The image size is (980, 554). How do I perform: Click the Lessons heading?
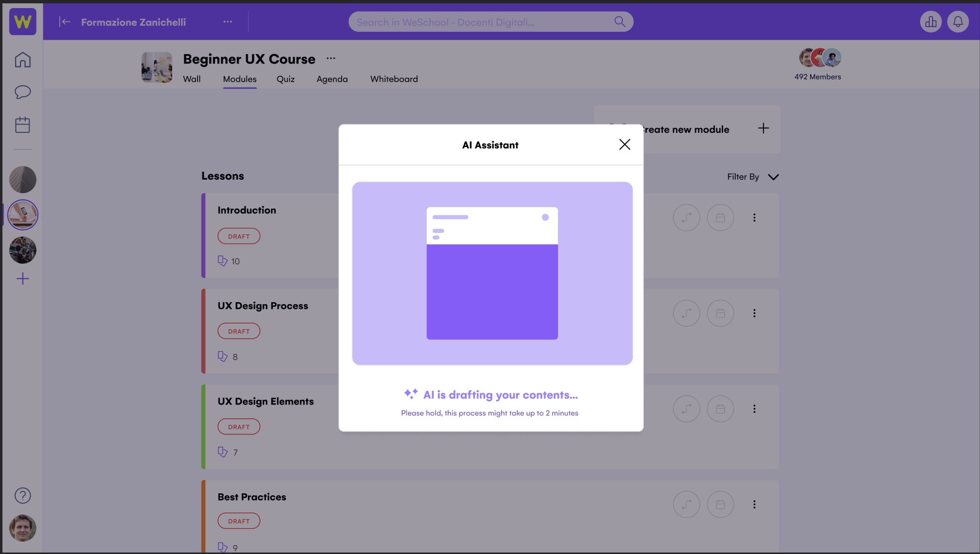(x=223, y=176)
